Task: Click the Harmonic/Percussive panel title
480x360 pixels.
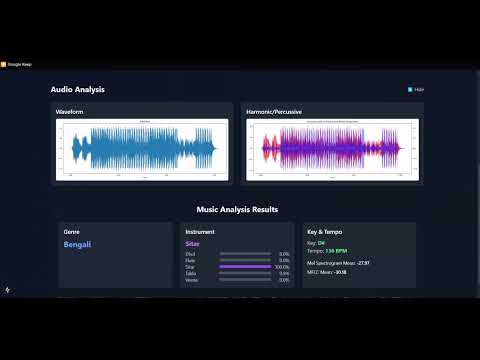Action: point(274,112)
